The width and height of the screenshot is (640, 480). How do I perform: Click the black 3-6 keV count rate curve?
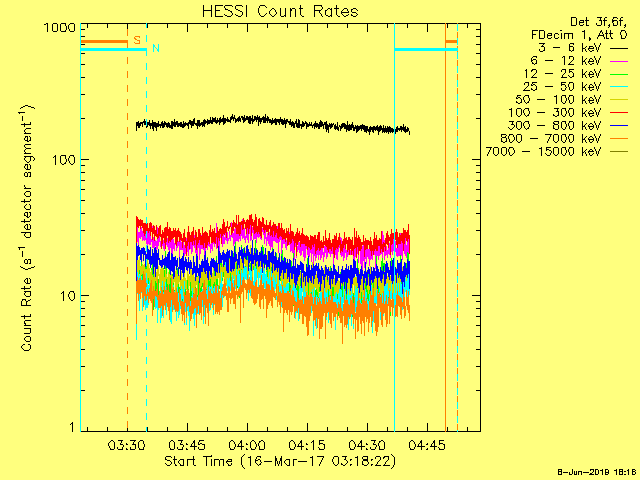point(273,123)
